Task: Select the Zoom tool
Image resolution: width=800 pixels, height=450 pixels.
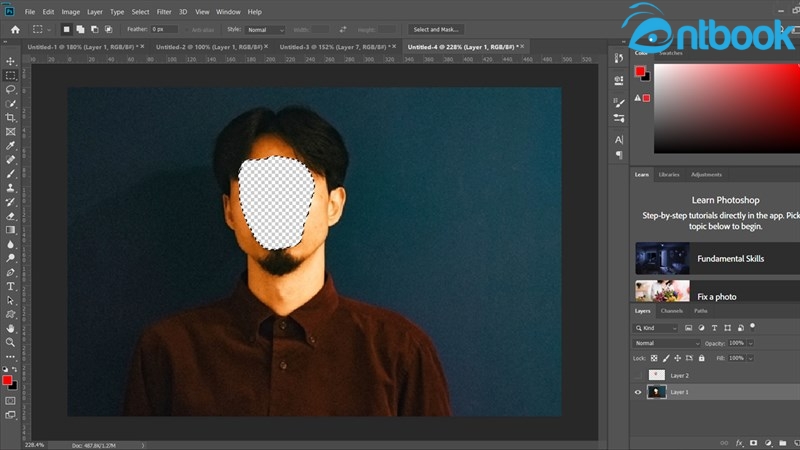Action: click(x=10, y=342)
